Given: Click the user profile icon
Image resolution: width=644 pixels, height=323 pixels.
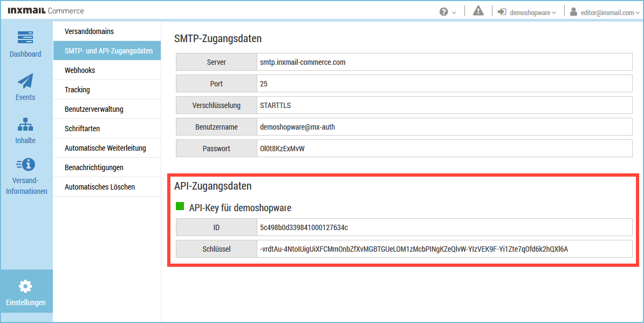Looking at the screenshot, I should 574,12.
